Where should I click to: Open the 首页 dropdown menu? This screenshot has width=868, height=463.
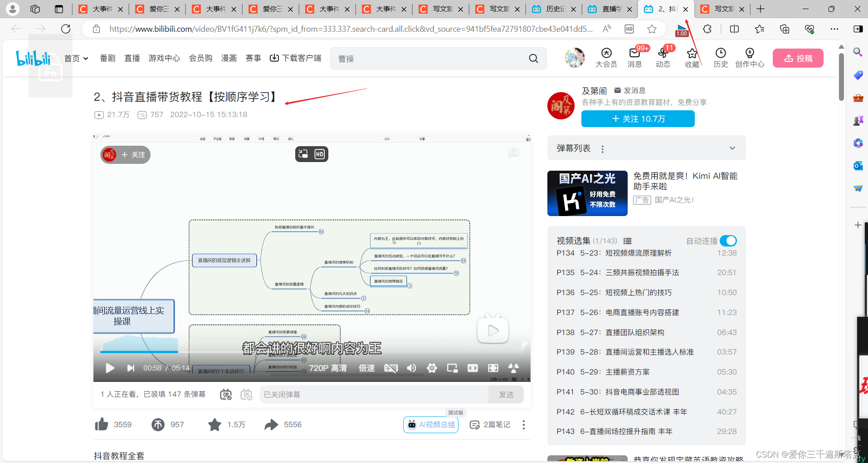(x=76, y=58)
